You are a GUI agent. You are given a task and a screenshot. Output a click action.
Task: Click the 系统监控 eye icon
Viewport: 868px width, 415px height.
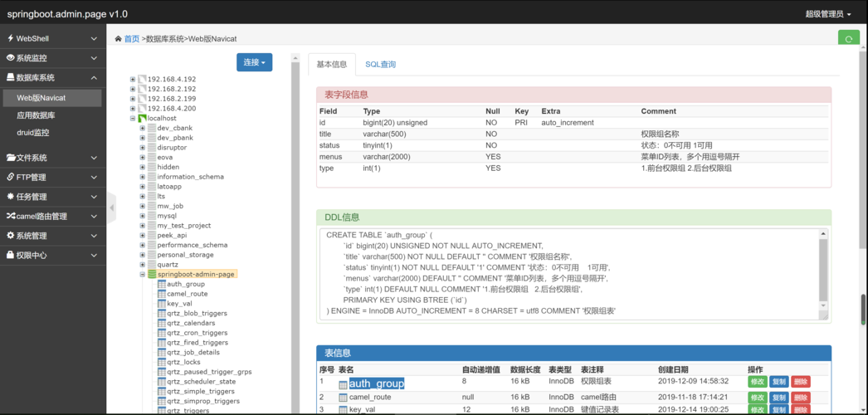tap(11, 58)
